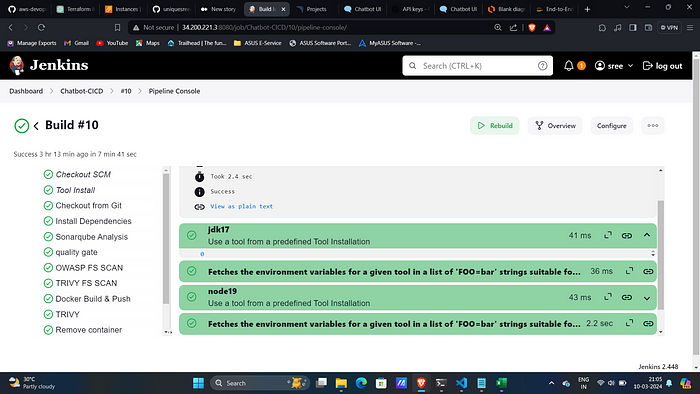This screenshot has width=700, height=394.
Task: Click the Build #10 success status icon
Action: coord(21,126)
